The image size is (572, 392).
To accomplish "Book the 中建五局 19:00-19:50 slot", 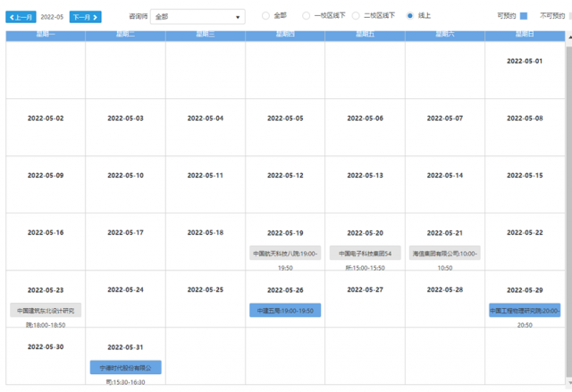I will [x=285, y=310].
